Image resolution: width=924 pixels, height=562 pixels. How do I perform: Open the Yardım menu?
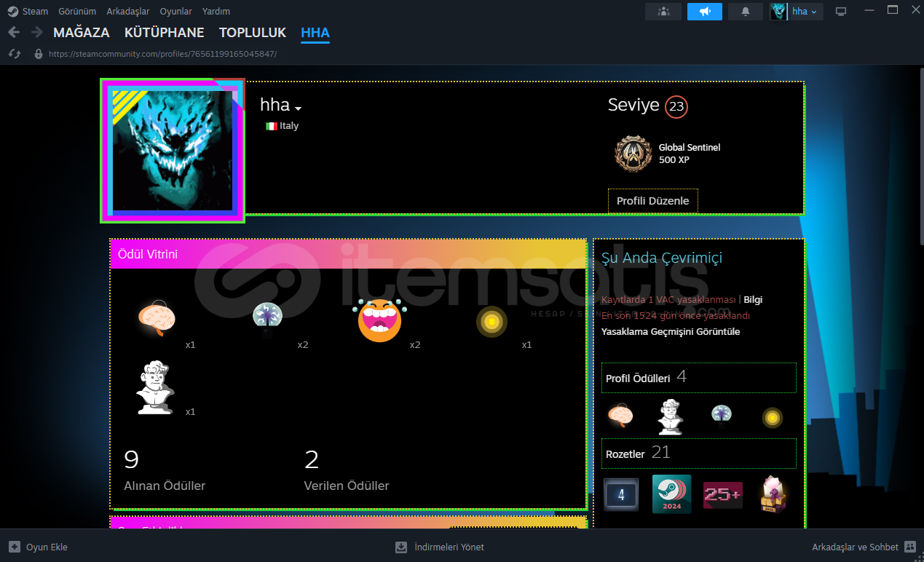click(x=216, y=12)
